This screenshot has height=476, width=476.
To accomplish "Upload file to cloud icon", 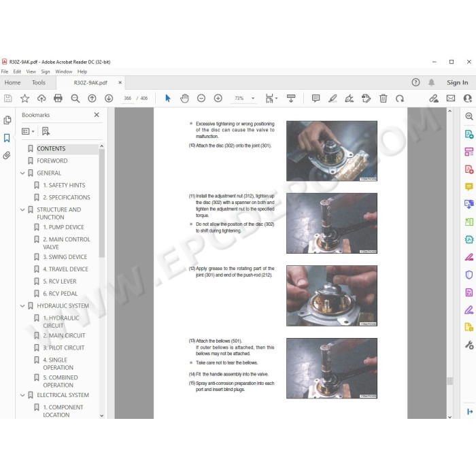I will tap(41, 99).
